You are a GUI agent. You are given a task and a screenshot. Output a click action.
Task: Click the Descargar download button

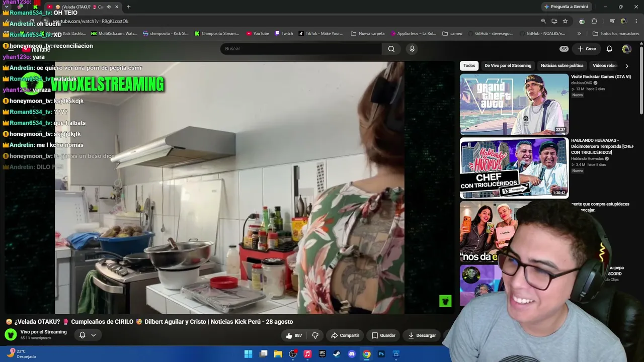pos(422,335)
